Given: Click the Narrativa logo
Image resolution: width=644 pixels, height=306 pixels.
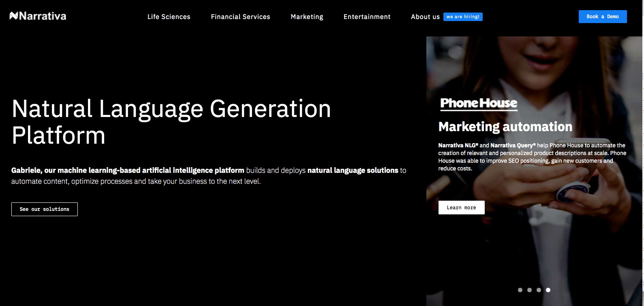Looking at the screenshot, I should point(38,16).
